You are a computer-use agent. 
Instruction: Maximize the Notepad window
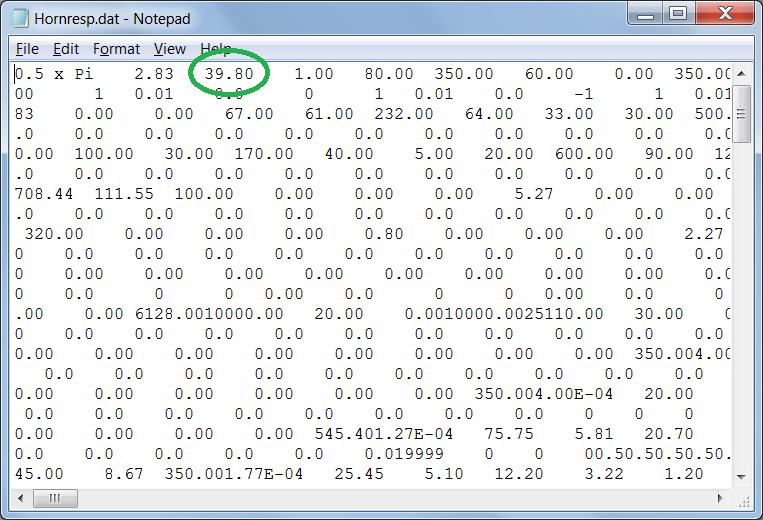(x=678, y=14)
